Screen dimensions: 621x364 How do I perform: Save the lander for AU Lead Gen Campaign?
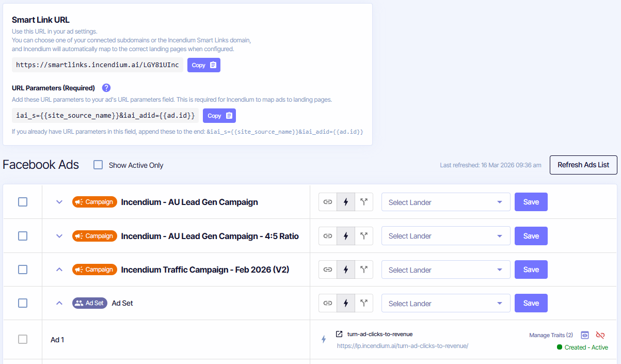(x=531, y=202)
